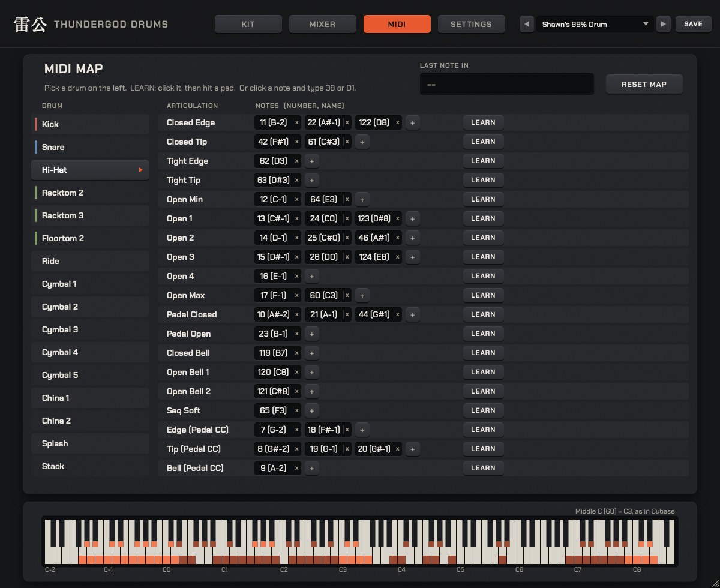Remove note 11 (B-2) from Closed Edge
Image resolution: width=720 pixels, height=588 pixels.
tap(296, 122)
